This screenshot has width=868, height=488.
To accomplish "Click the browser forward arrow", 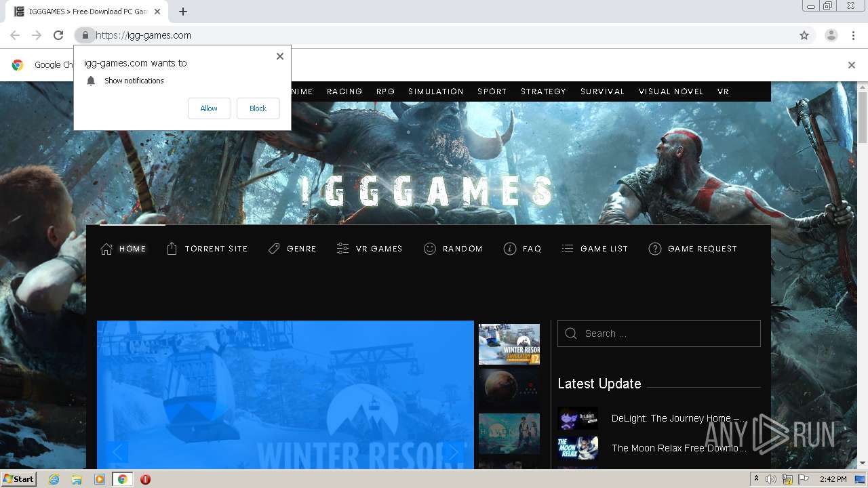I will [x=37, y=35].
